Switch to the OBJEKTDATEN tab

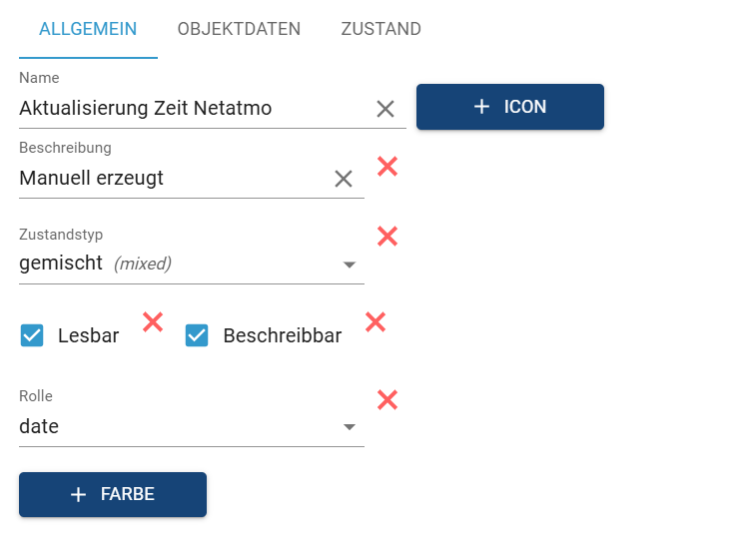pyautogui.click(x=239, y=29)
